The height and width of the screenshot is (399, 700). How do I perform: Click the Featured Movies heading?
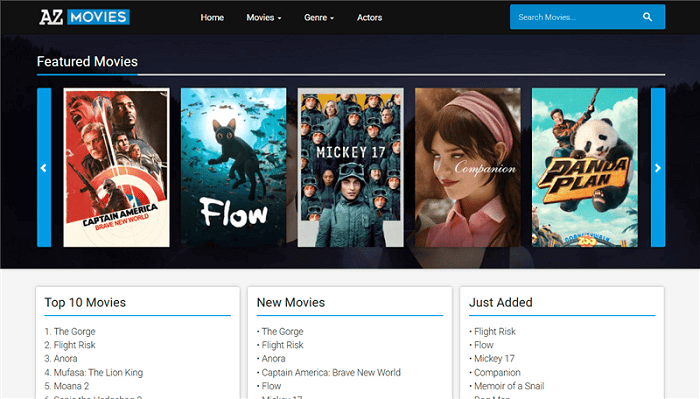pyautogui.click(x=87, y=62)
